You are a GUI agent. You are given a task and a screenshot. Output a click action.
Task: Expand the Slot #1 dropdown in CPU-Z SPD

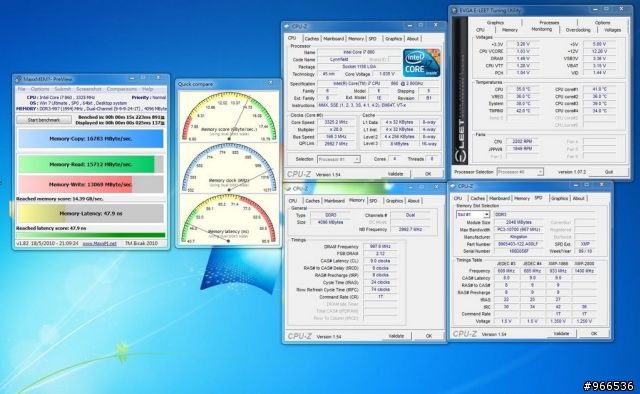point(472,214)
